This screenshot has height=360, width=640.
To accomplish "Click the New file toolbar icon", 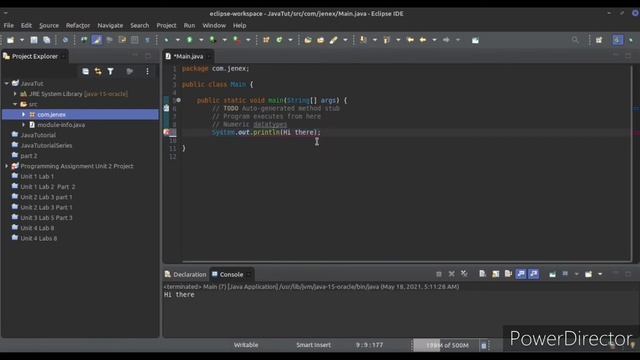I will tap(10, 40).
